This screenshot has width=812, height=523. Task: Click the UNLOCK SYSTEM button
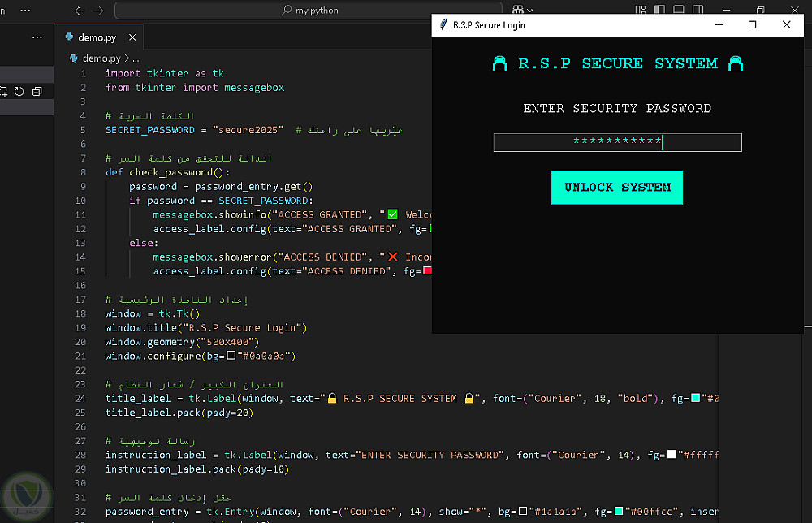tap(617, 188)
